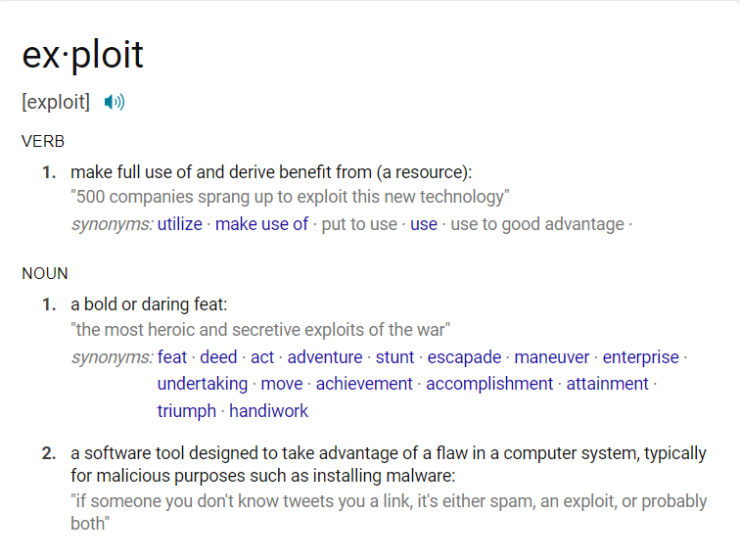Open the synonym link 'deed'
The height and width of the screenshot is (560, 740).
tap(218, 357)
